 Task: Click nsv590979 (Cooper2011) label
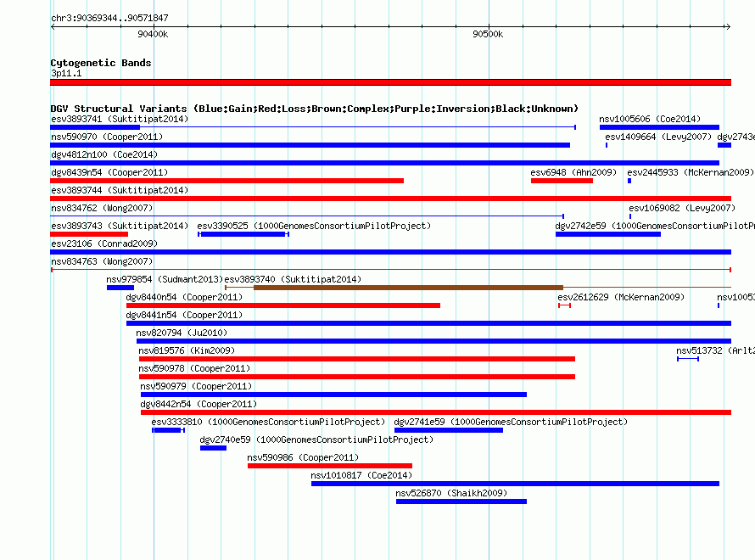pyautogui.click(x=196, y=386)
